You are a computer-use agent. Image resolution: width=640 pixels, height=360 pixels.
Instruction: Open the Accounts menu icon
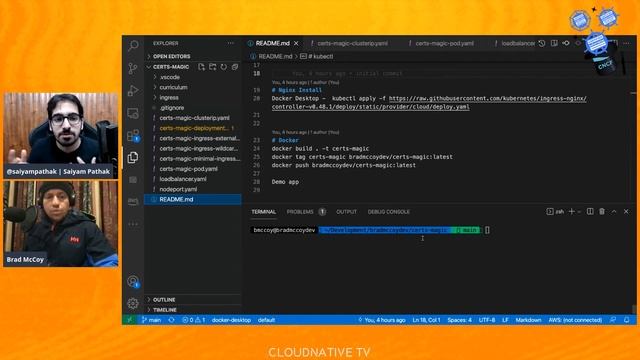tap(133, 281)
